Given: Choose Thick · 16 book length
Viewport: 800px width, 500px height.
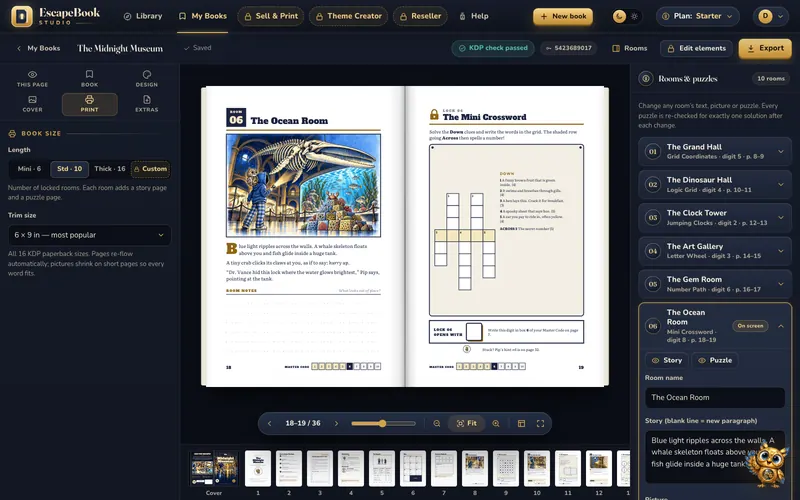Looking at the screenshot, I should click(110, 169).
